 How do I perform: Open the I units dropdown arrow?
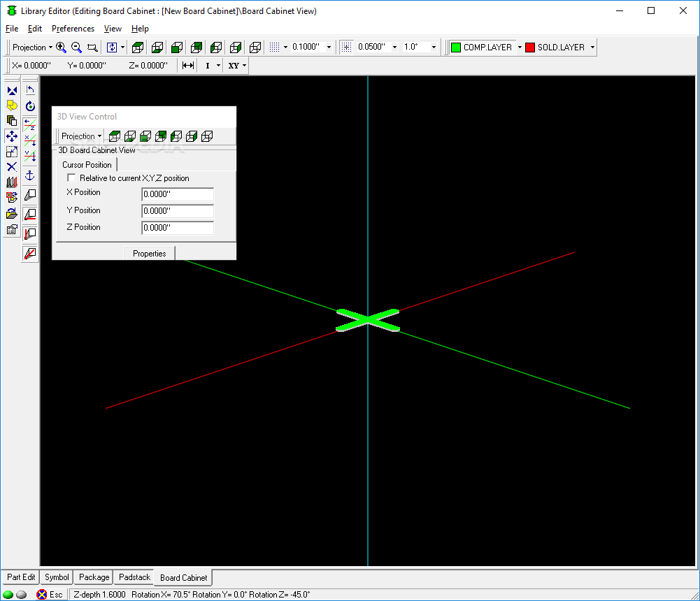coord(218,66)
